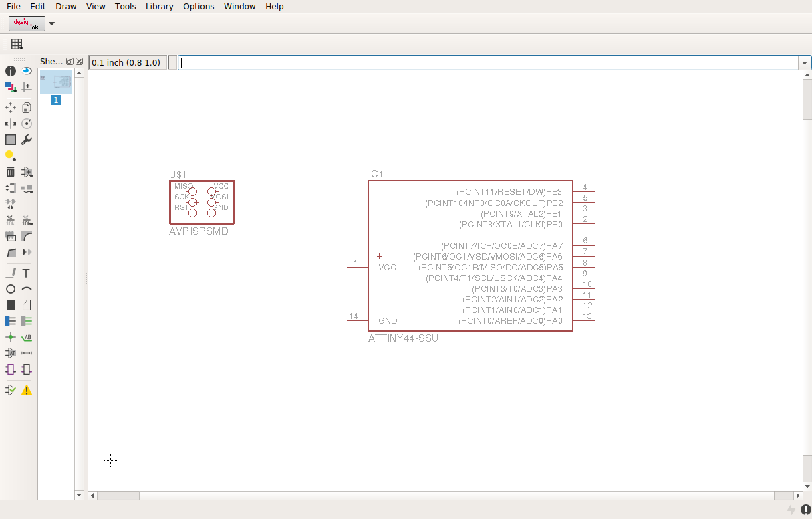Select the Mirror tool
Screen dimensions: 812x519
(x=11, y=124)
